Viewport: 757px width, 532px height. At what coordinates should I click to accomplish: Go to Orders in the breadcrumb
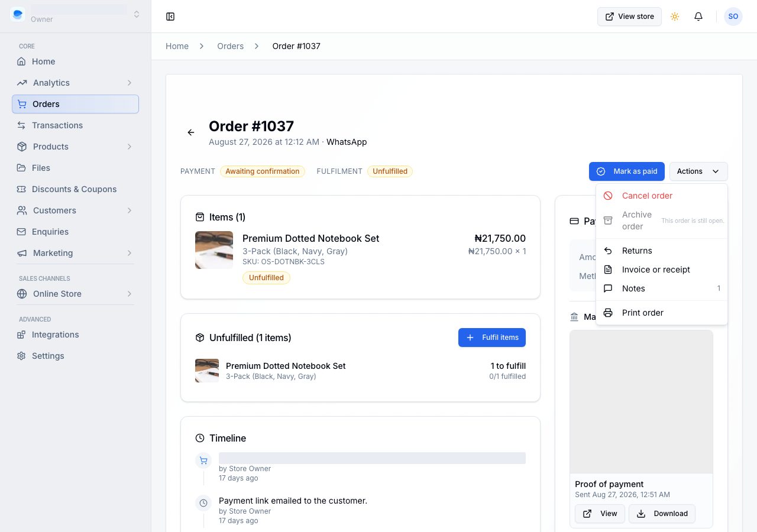coord(230,46)
